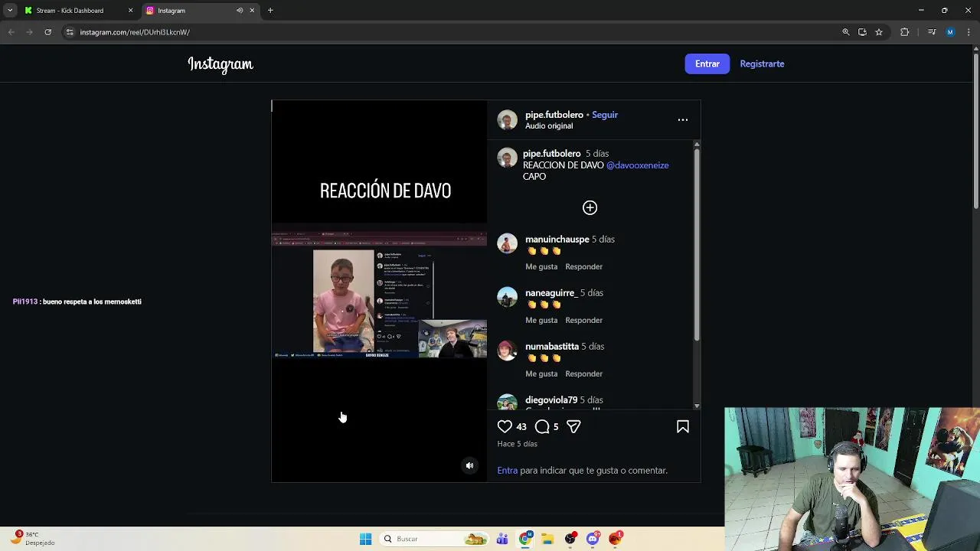The image size is (980, 551).
Task: Open Chrome profile avatar M
Action: click(x=950, y=32)
